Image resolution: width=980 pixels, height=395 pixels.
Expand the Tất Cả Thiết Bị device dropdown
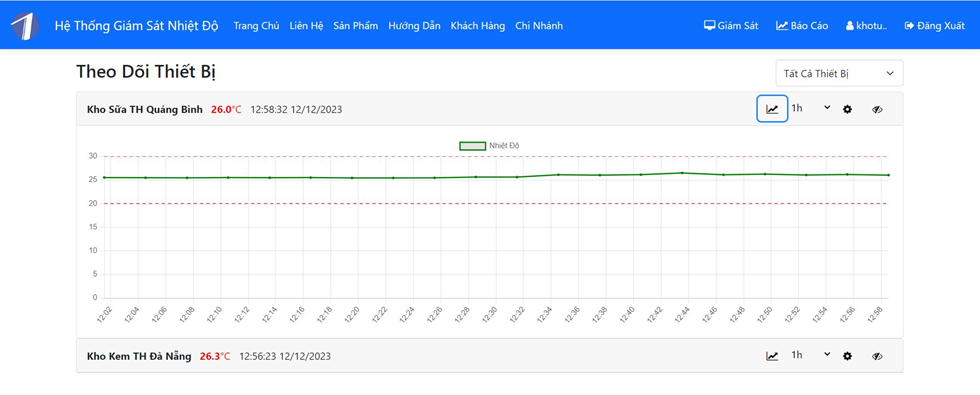point(839,73)
